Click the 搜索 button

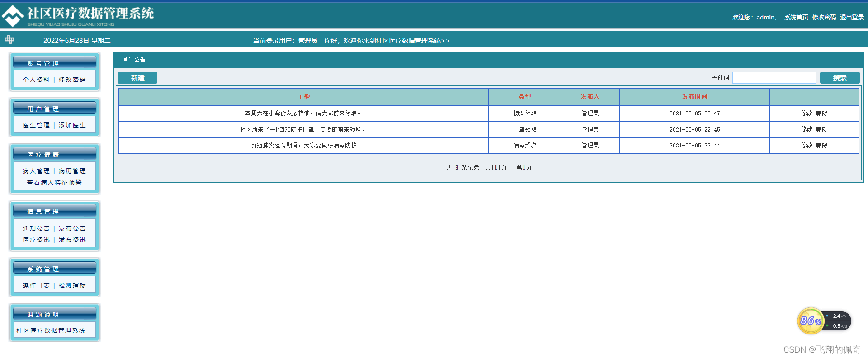(840, 78)
